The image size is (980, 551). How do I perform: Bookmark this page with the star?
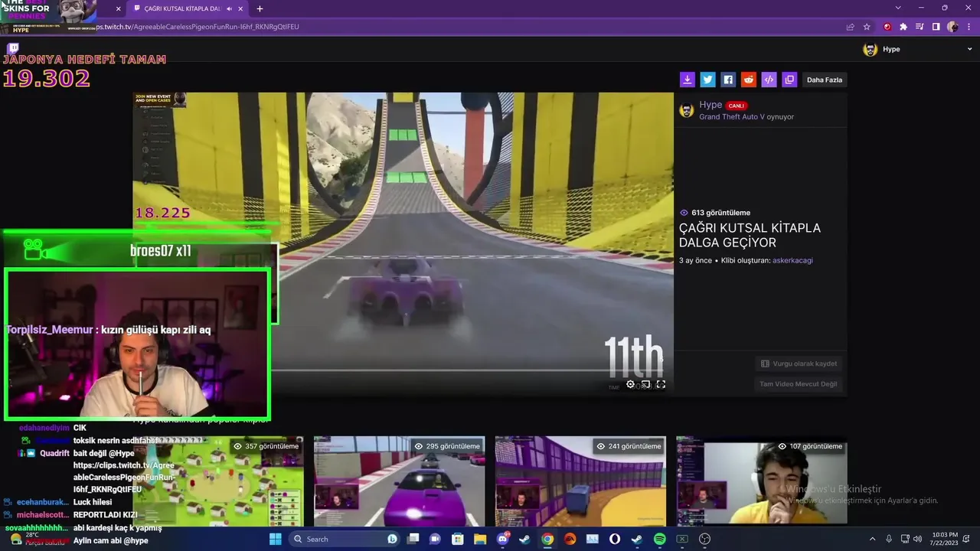click(x=867, y=27)
